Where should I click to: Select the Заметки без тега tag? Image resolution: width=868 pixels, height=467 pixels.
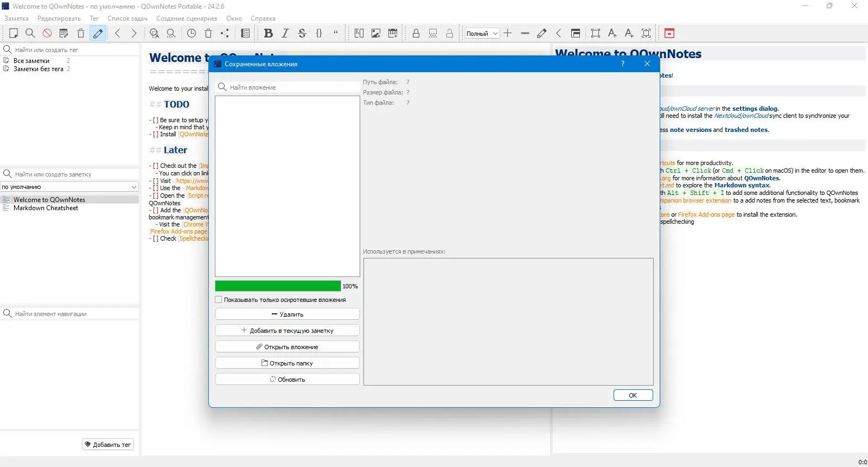pyautogui.click(x=39, y=69)
